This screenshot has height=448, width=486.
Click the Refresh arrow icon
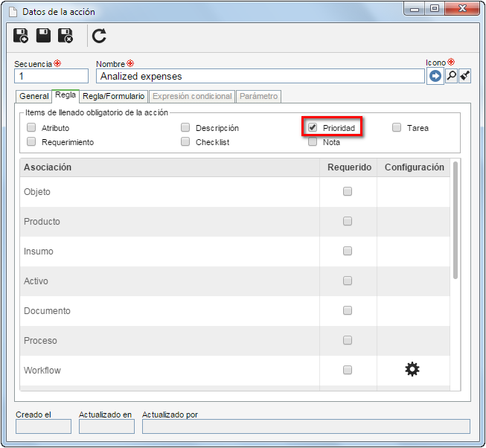(99, 36)
